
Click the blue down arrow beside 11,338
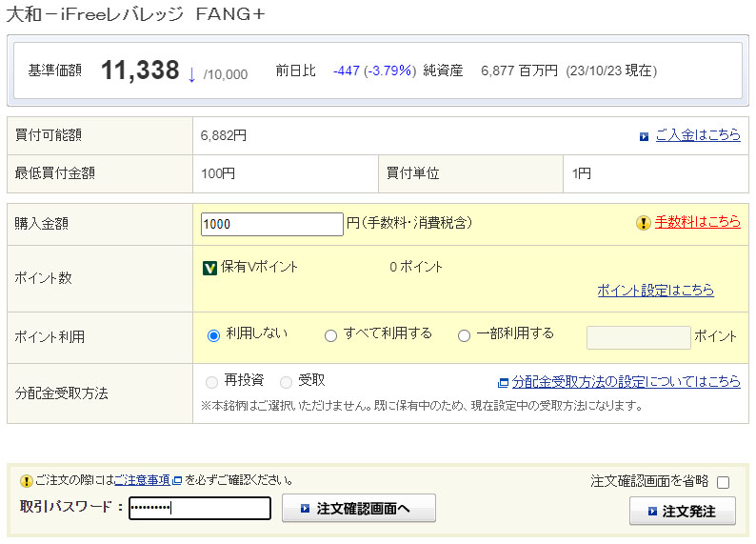pos(191,73)
